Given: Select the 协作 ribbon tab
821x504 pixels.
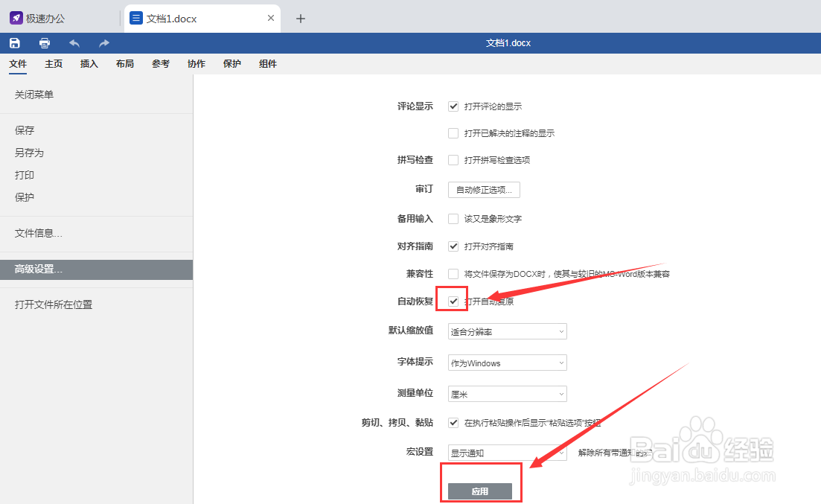Looking at the screenshot, I should tap(196, 64).
